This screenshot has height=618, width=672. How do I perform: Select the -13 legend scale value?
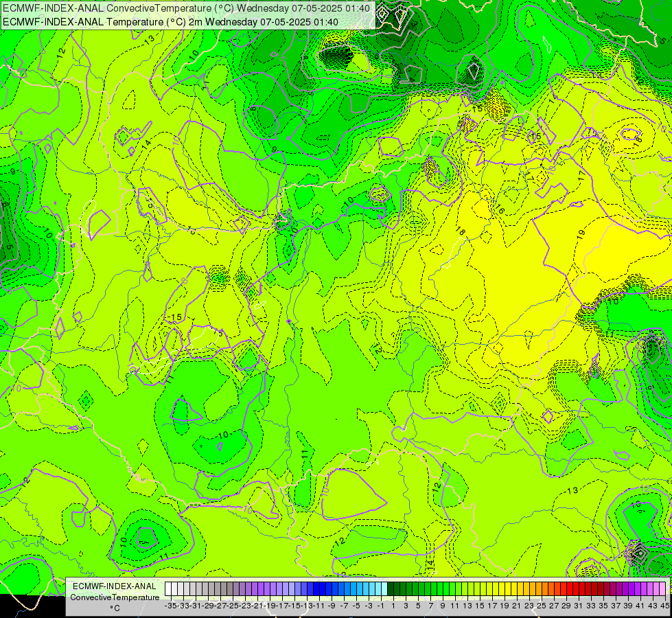(307, 606)
